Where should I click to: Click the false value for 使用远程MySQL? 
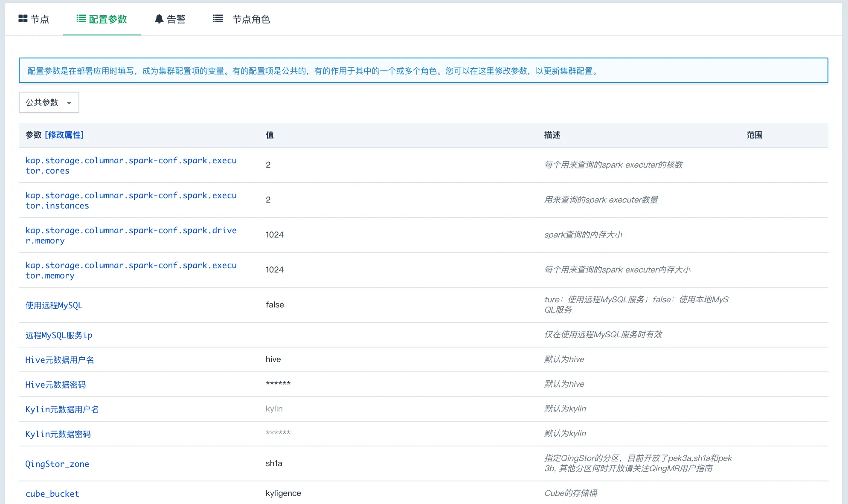tap(275, 304)
